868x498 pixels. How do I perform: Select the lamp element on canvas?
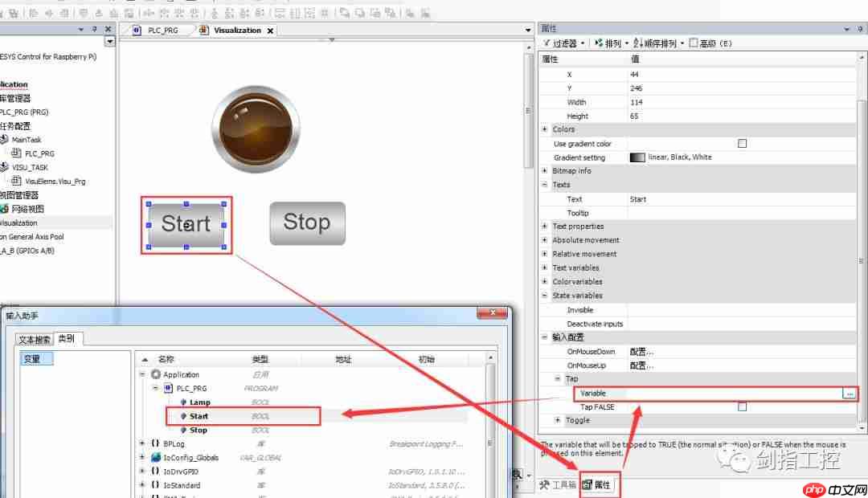(256, 129)
